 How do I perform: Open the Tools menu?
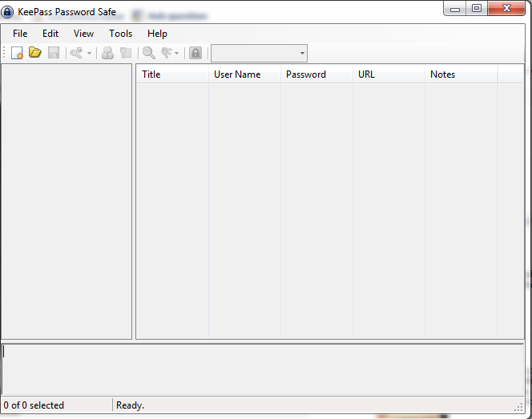[120, 34]
